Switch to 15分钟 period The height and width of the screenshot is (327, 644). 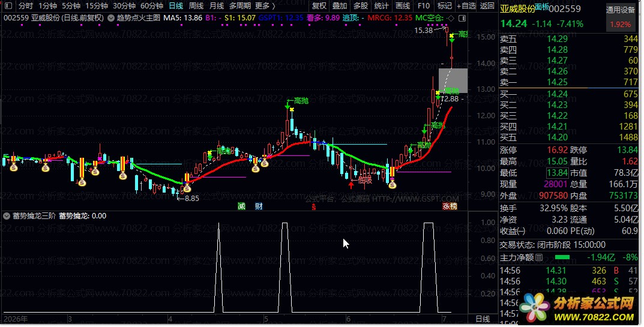[x=97, y=6]
